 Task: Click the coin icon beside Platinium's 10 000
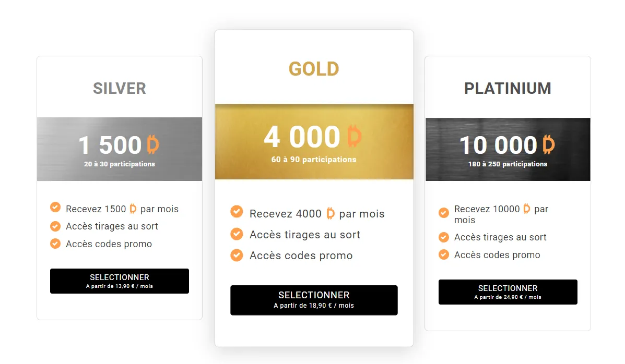(548, 145)
